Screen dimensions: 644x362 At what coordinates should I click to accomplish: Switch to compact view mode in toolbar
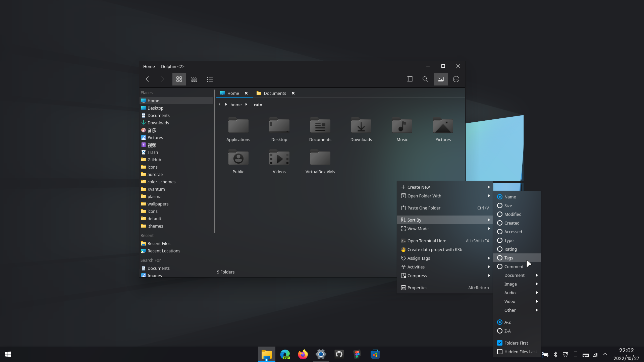[x=194, y=79]
